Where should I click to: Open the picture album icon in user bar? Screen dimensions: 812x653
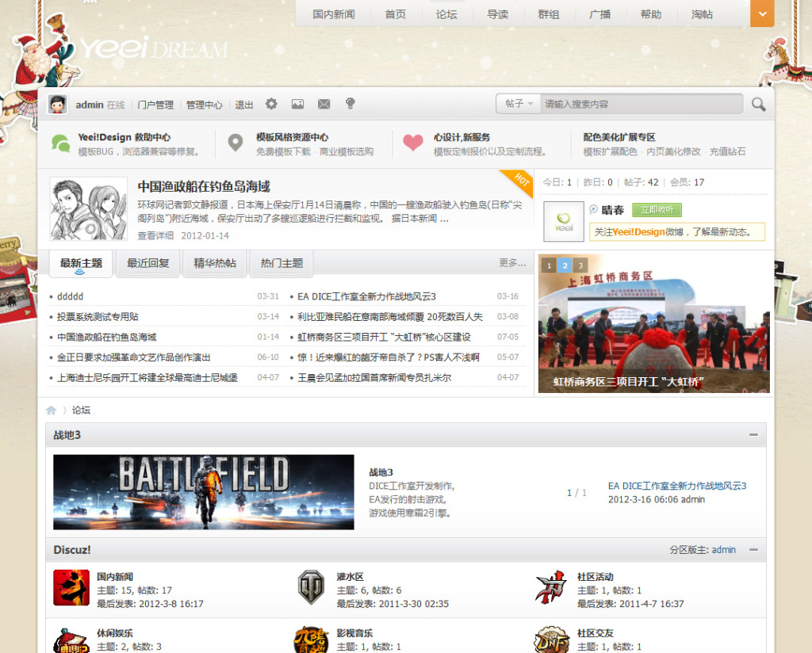click(x=298, y=104)
